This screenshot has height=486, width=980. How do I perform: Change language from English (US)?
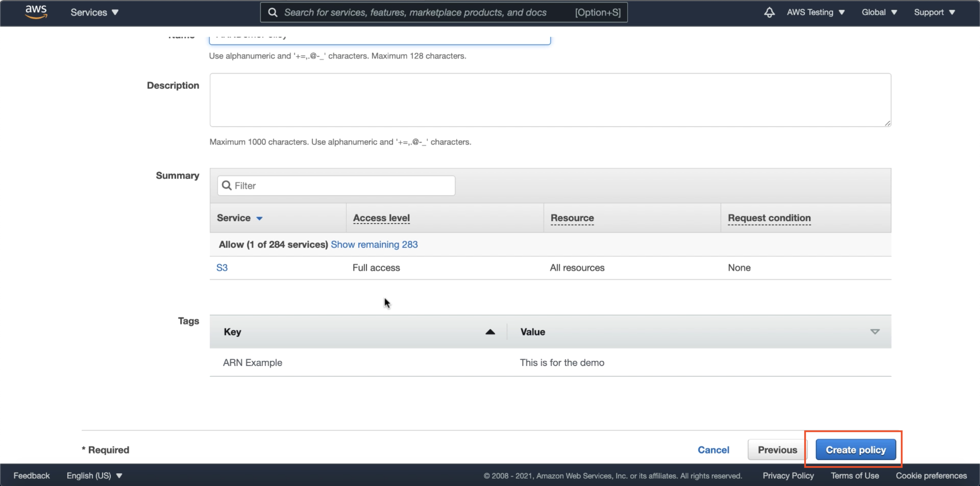[94, 475]
